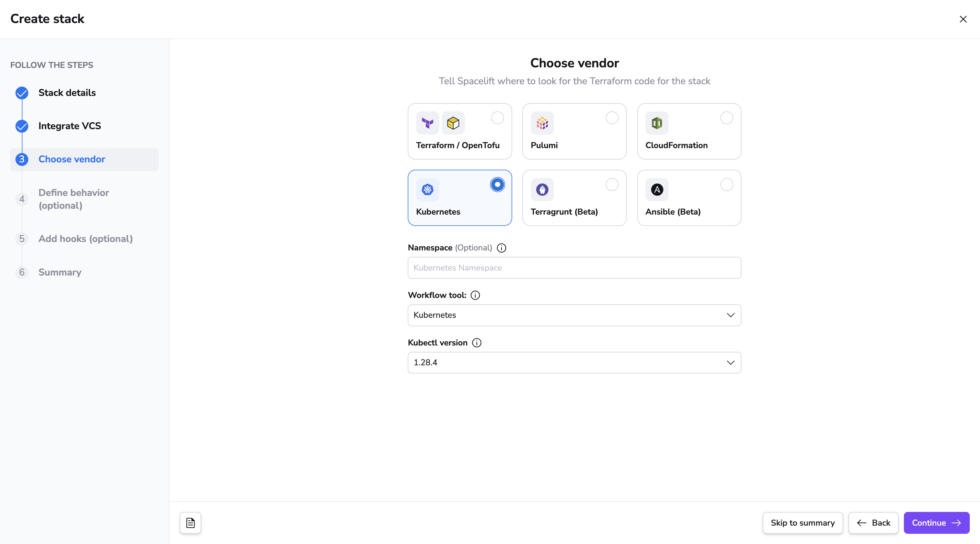Focus the Kubernetes Namespace input field
The width and height of the screenshot is (980, 544).
(x=575, y=268)
